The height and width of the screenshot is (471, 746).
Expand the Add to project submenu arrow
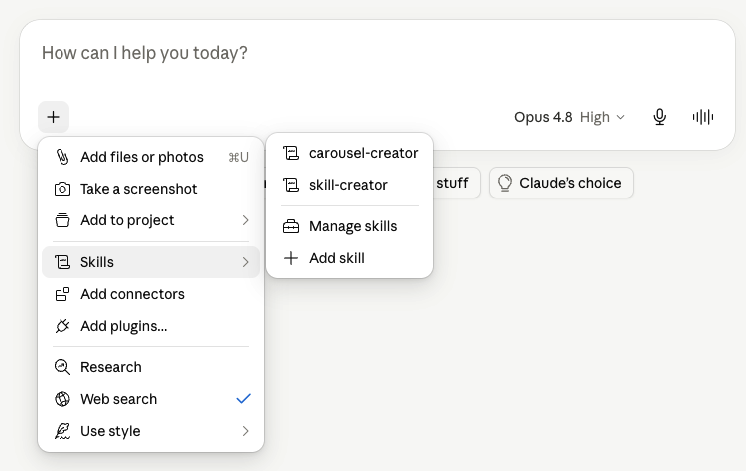pyautogui.click(x=245, y=220)
